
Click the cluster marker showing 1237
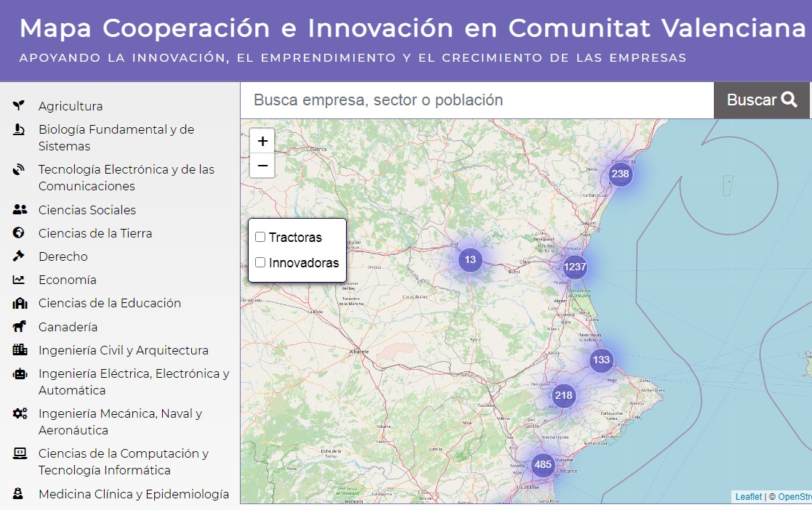[574, 267]
